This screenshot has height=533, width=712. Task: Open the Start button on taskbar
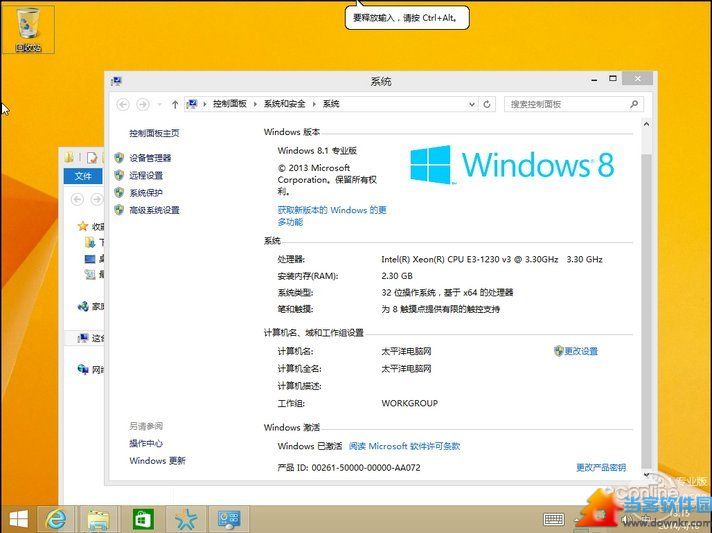coord(18,518)
